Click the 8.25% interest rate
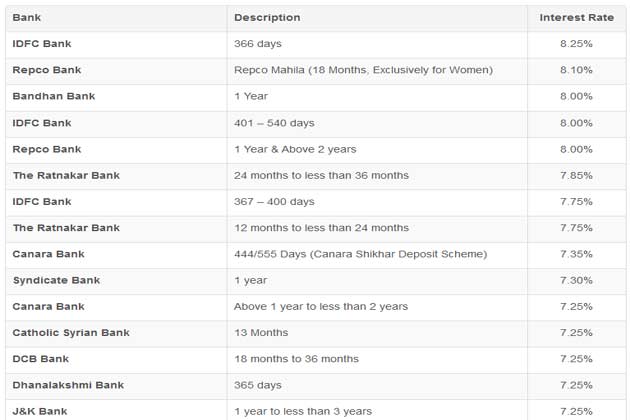 (576, 44)
